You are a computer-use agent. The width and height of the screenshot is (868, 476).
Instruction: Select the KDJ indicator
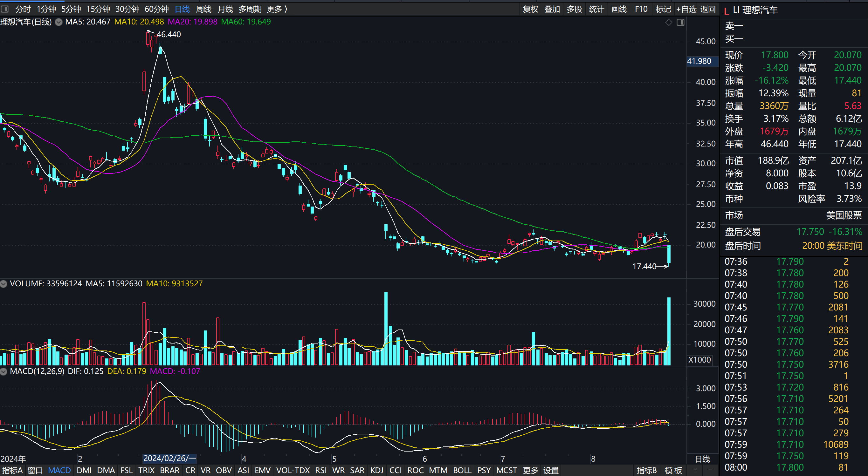click(x=377, y=470)
